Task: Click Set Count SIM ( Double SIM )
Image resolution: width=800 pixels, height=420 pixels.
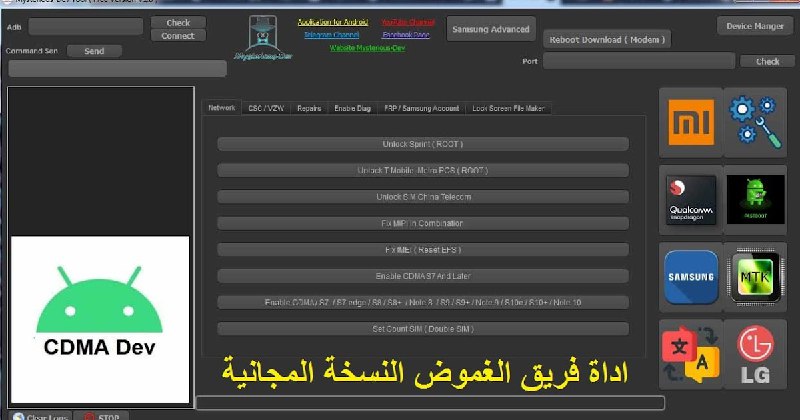Action: click(x=423, y=329)
